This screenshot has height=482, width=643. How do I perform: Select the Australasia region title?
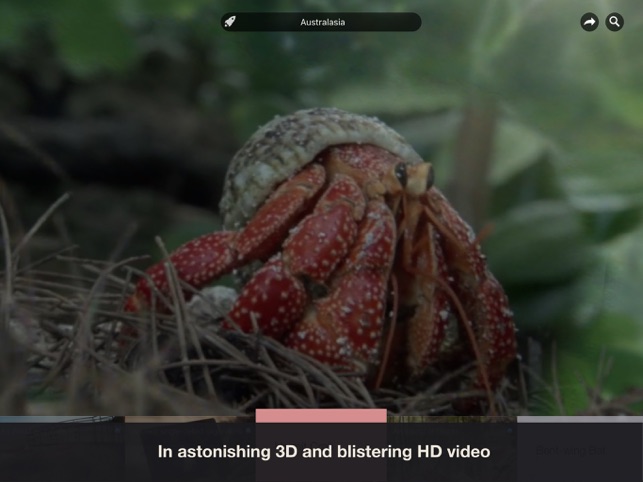coord(322,22)
